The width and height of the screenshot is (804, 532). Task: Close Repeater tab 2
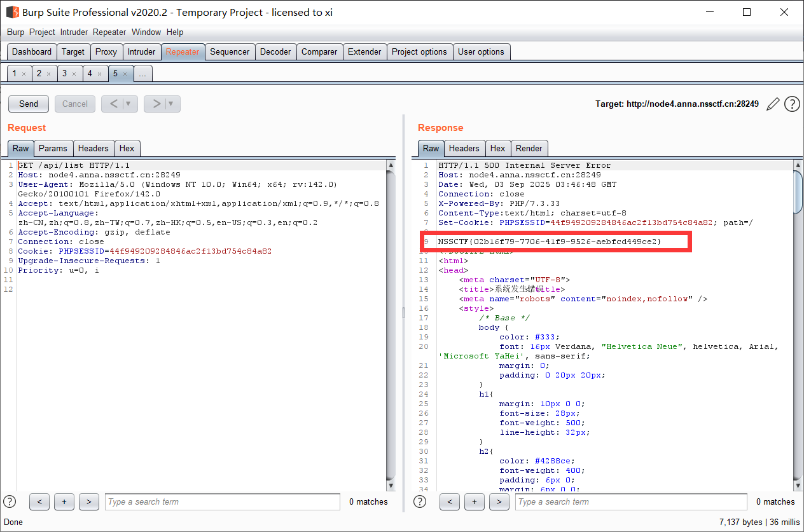pyautogui.click(x=48, y=74)
